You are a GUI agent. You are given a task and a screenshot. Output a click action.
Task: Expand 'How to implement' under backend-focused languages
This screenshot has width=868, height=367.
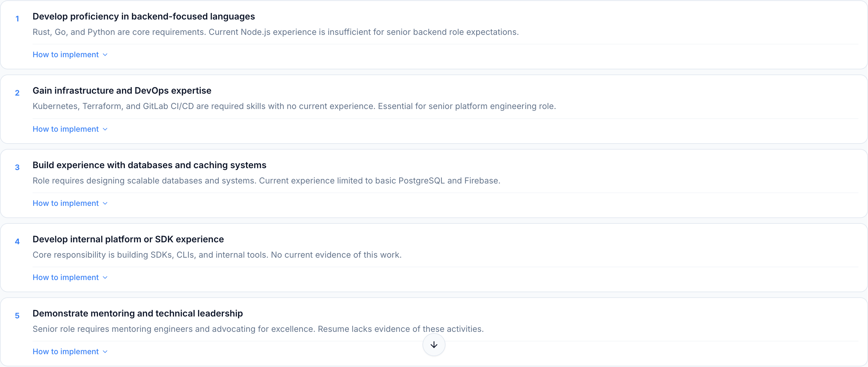[x=65, y=54]
